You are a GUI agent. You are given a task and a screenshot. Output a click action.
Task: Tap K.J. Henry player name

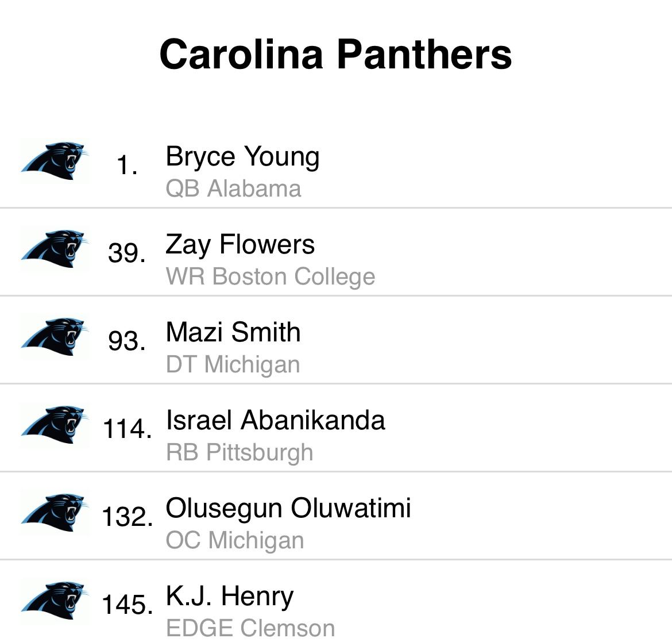230,597
